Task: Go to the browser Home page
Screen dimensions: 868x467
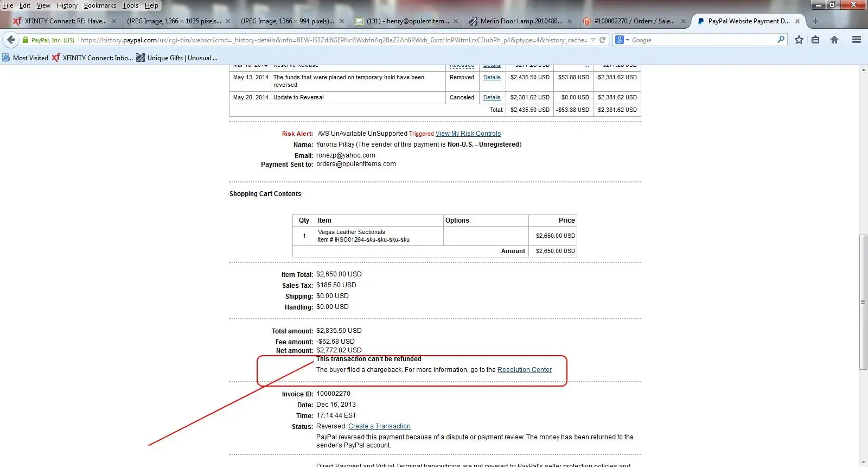Action: pyautogui.click(x=834, y=40)
